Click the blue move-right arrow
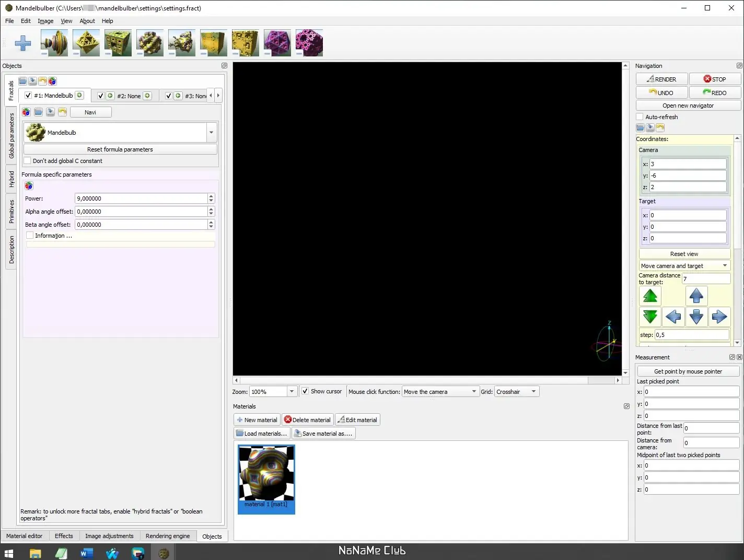Viewport: 744px width, 560px height. pyautogui.click(x=719, y=317)
